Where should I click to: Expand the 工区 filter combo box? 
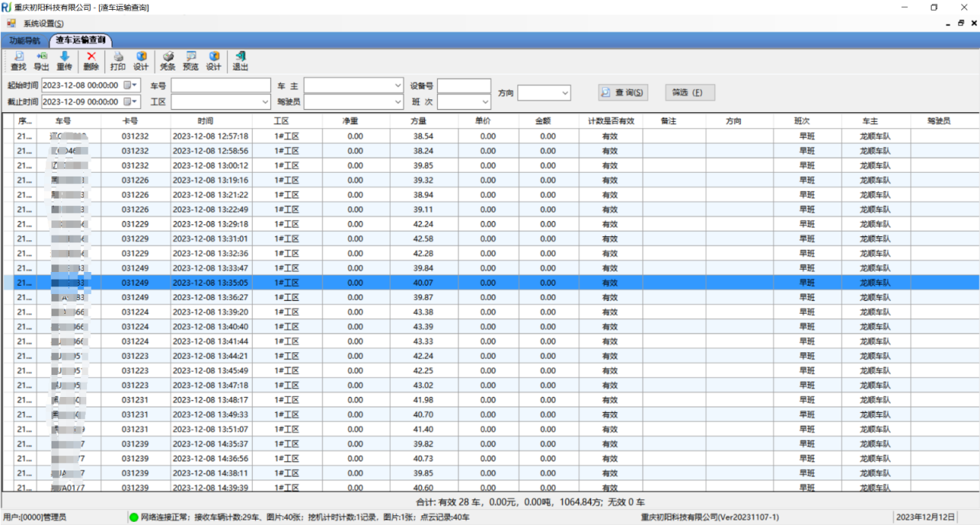265,102
